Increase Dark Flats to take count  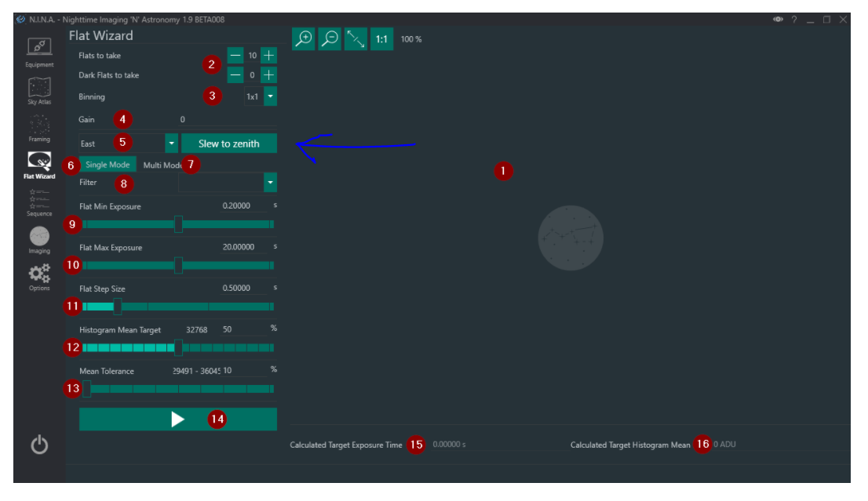(268, 74)
